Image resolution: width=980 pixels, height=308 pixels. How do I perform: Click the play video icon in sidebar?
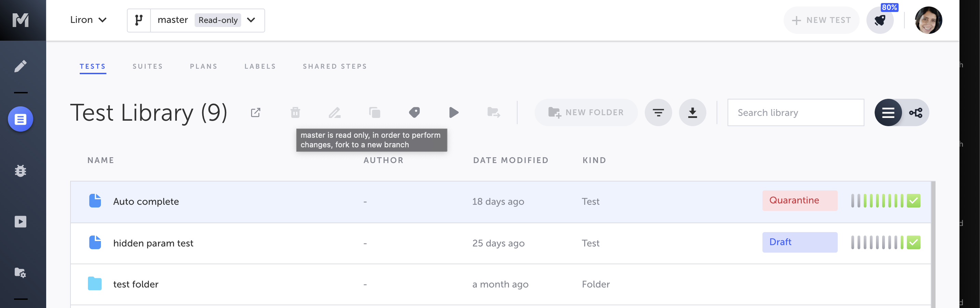coord(21,222)
